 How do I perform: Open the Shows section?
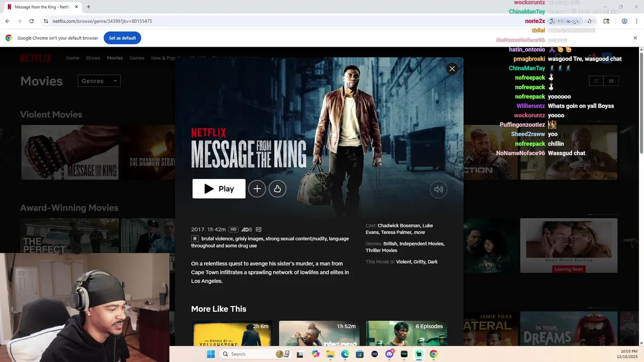[93, 58]
